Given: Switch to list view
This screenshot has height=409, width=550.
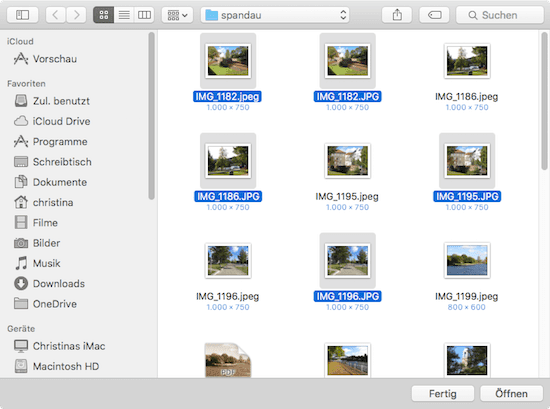Looking at the screenshot, I should coord(124,15).
